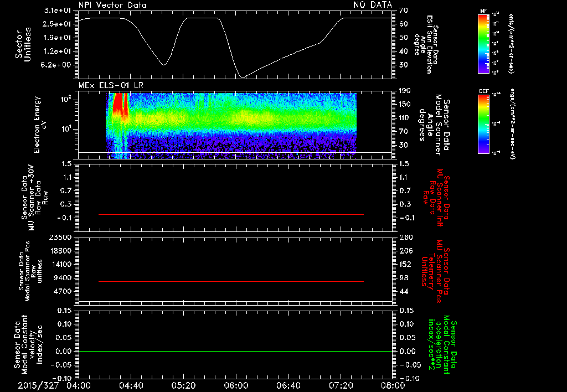The image size is (567, 392).
Task: Click the 150 scanner angle tick label
Action: click(405, 104)
